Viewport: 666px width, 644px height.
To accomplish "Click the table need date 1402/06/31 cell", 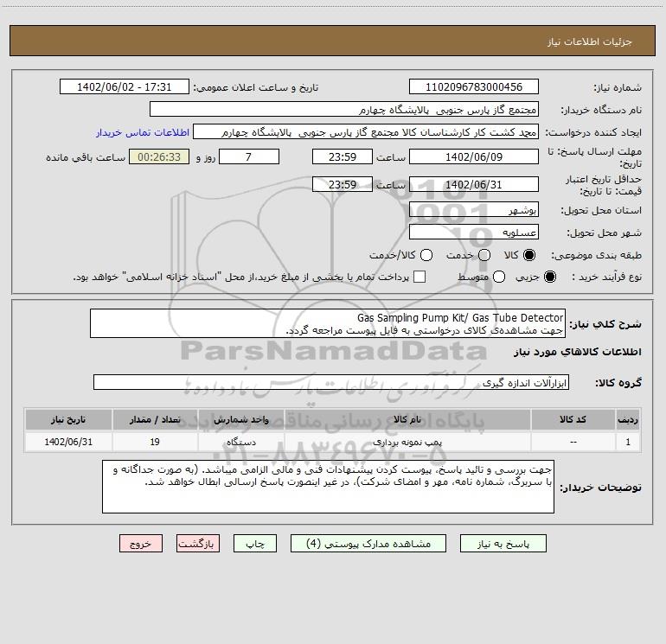I will point(68,442).
